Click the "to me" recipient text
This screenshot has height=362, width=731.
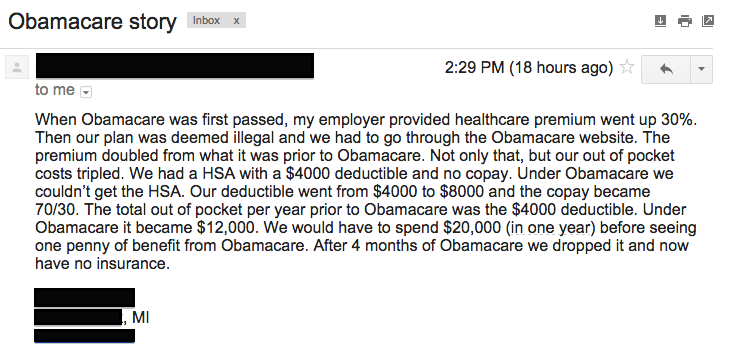55,90
